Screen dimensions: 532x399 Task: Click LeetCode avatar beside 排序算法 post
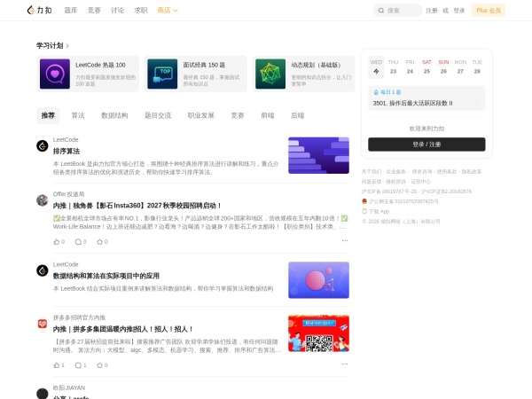click(x=43, y=146)
